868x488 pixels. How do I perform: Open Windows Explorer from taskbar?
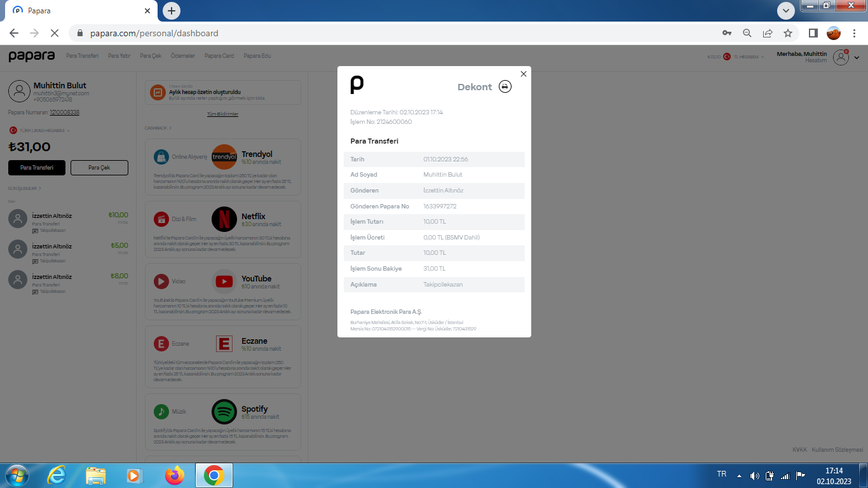click(95, 475)
